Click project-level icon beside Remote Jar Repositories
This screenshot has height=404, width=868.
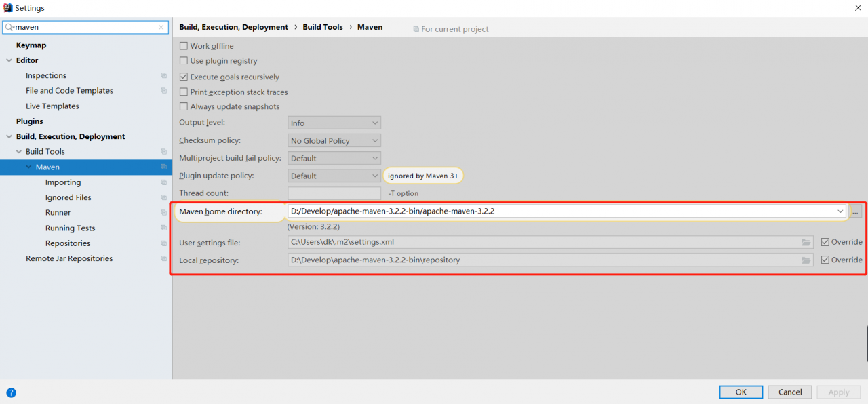[x=163, y=258]
